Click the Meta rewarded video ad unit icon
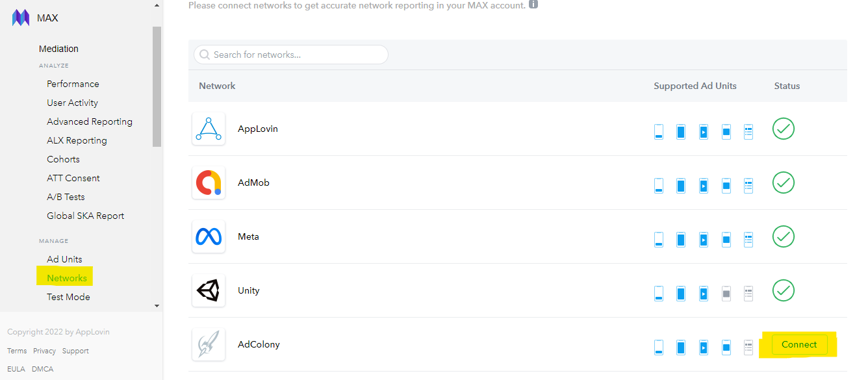The image size is (868, 380). [703, 240]
